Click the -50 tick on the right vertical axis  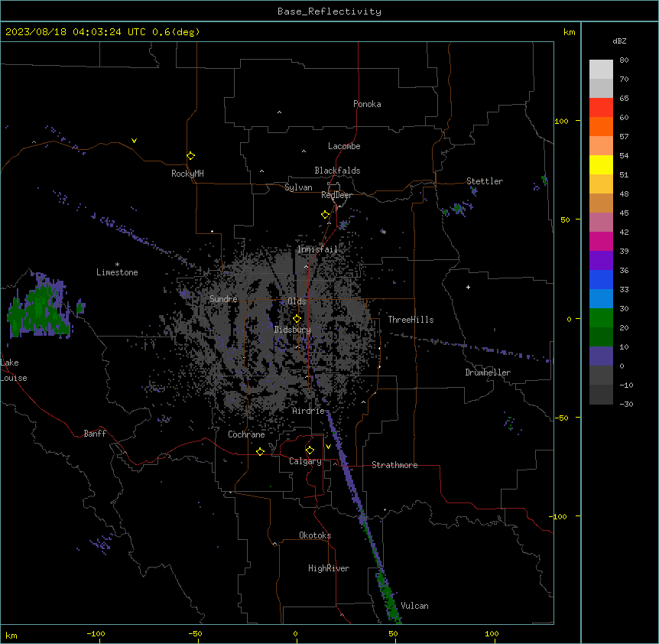561,418
